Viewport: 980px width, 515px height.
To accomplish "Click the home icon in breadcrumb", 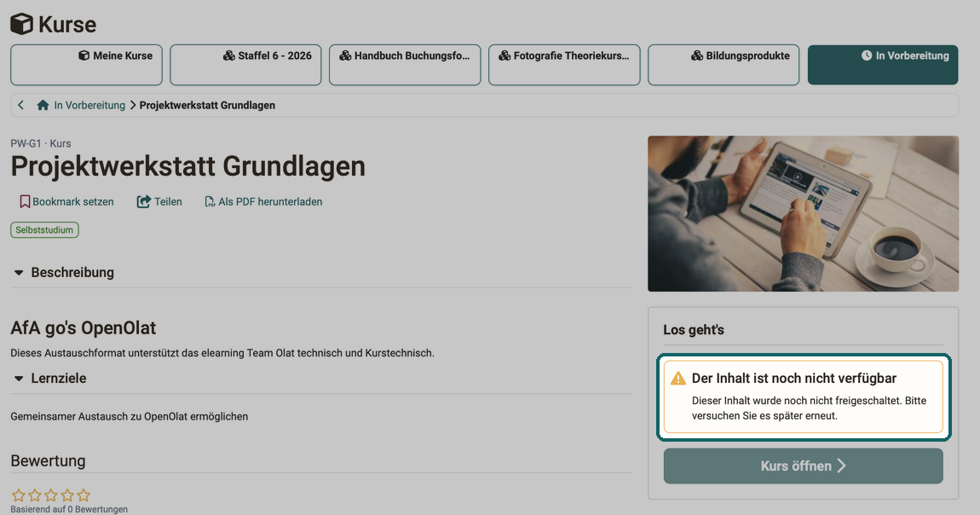I will coord(43,105).
